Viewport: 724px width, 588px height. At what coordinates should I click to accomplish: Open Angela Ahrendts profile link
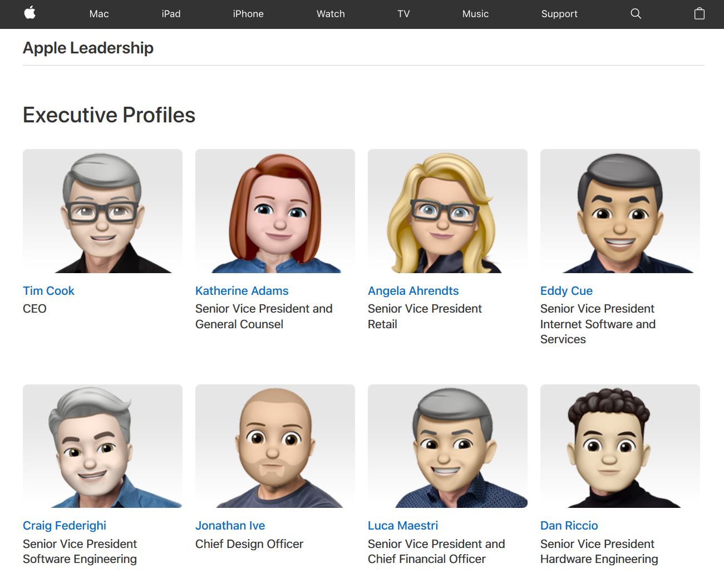click(413, 291)
